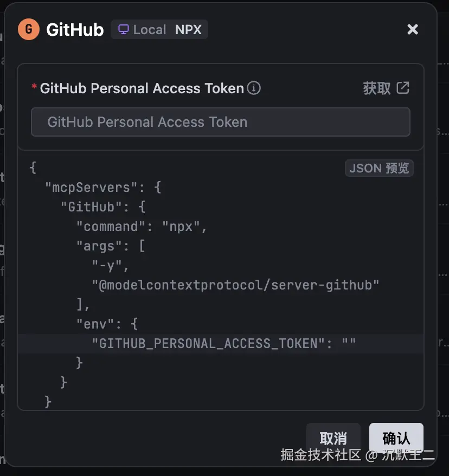Click the "args" line in the JSON preview
449x476 pixels.
tap(111, 246)
